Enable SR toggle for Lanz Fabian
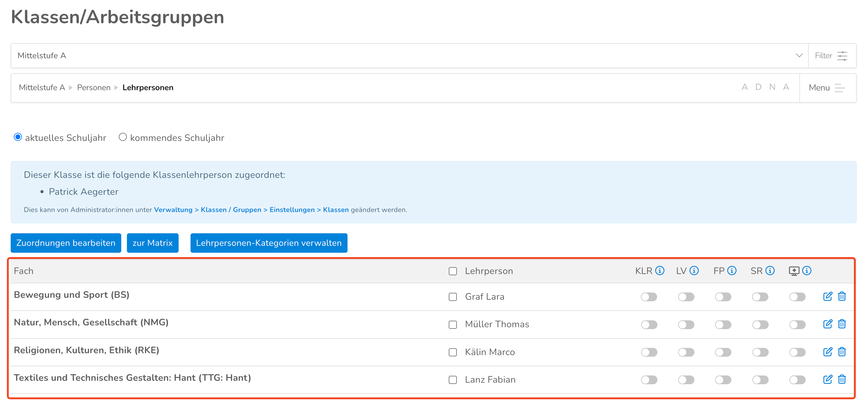This screenshot has height=419, width=868. pos(760,380)
